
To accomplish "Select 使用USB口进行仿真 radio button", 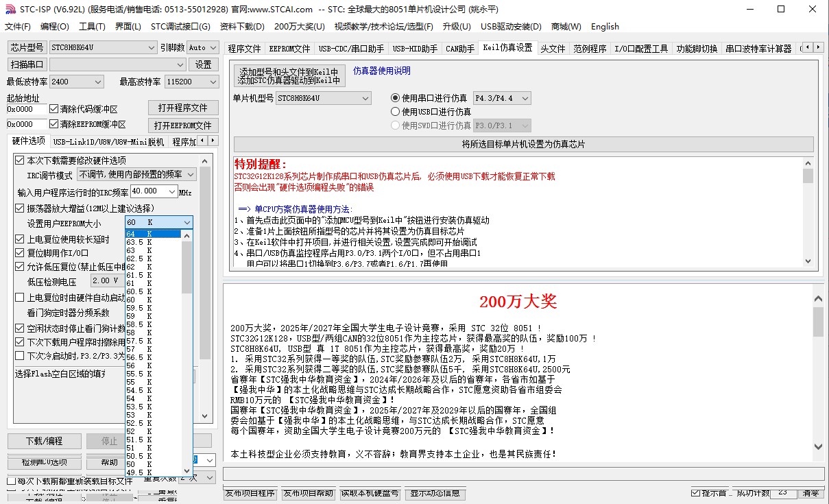I will coord(395,112).
